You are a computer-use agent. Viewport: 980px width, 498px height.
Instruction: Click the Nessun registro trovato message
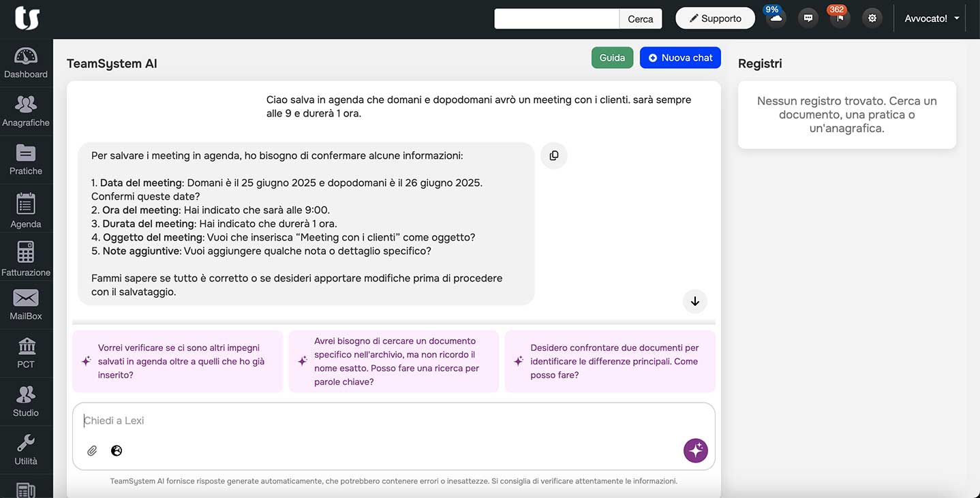(x=847, y=114)
